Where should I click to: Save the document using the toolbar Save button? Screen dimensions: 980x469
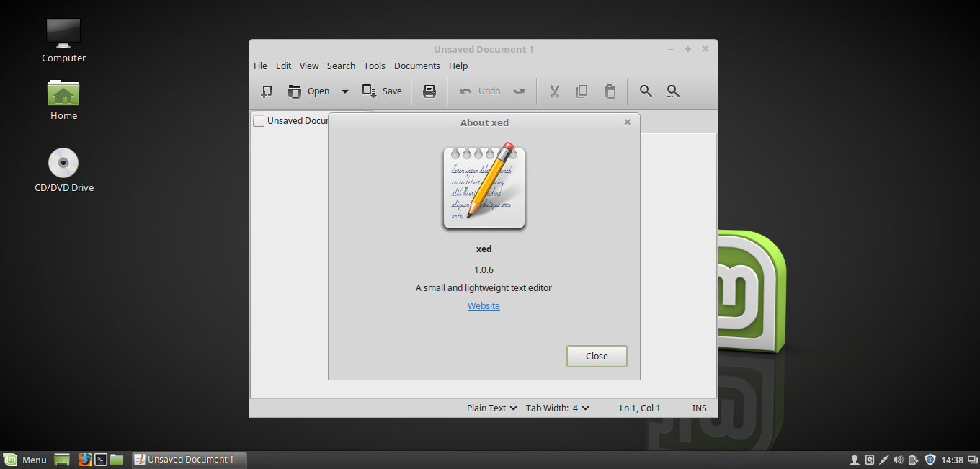[382, 91]
